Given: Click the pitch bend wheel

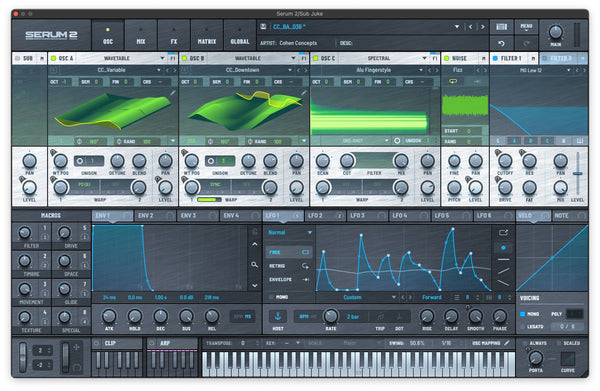Looking at the screenshot, I should point(23,357).
